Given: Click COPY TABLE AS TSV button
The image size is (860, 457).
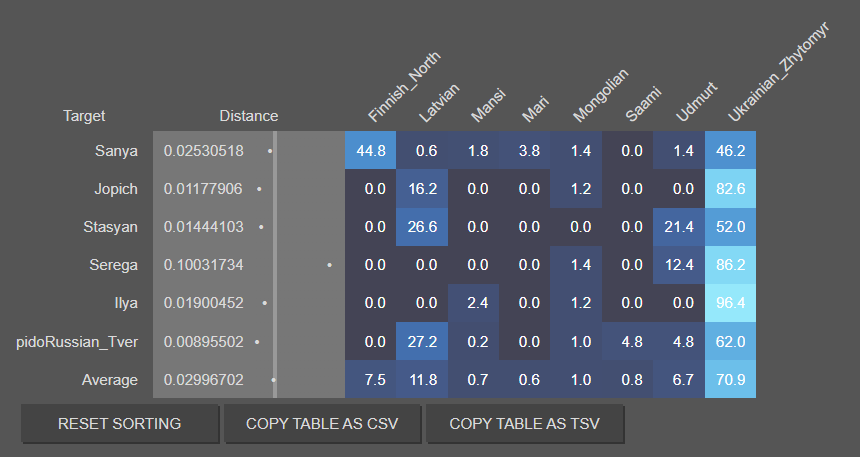Looking at the screenshot, I should click(524, 424).
